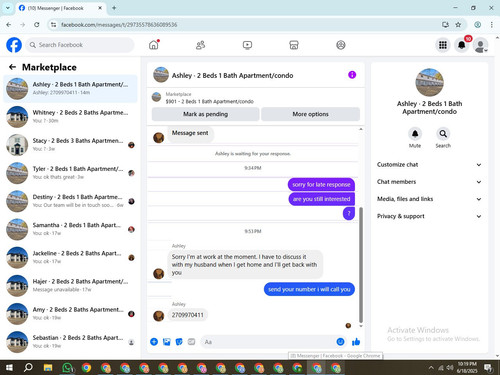Open Windows Start menu
The height and width of the screenshot is (375, 500).
tap(9, 368)
